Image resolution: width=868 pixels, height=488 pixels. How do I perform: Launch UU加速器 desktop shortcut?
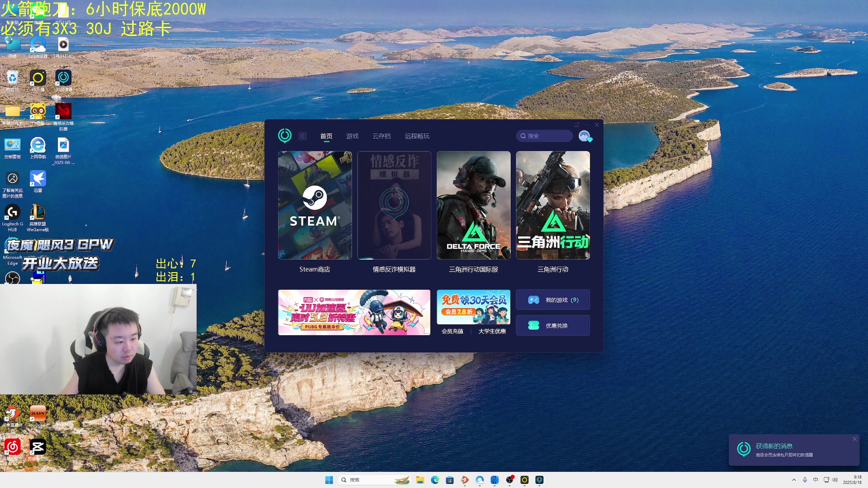[63, 81]
